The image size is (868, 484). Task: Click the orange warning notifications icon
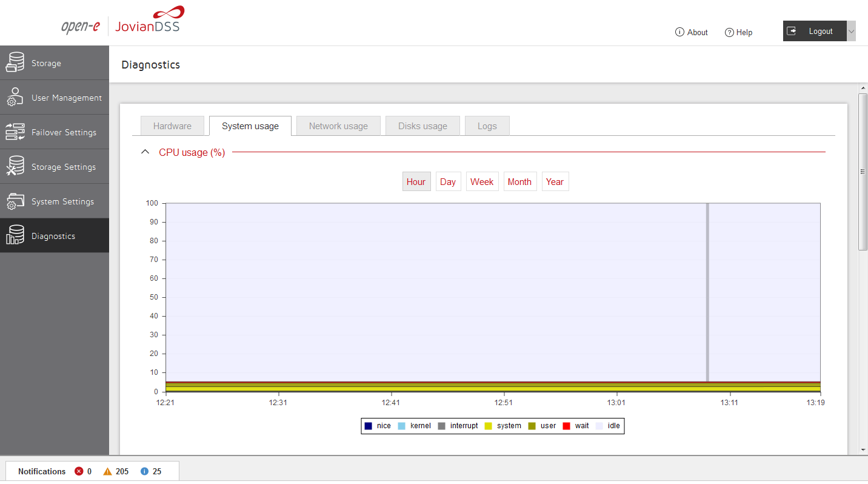107,471
